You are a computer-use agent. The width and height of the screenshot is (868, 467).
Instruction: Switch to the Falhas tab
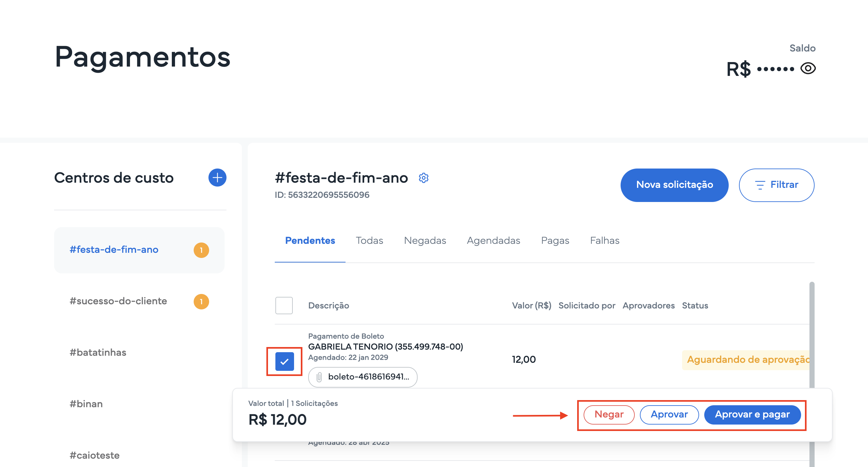[605, 241]
